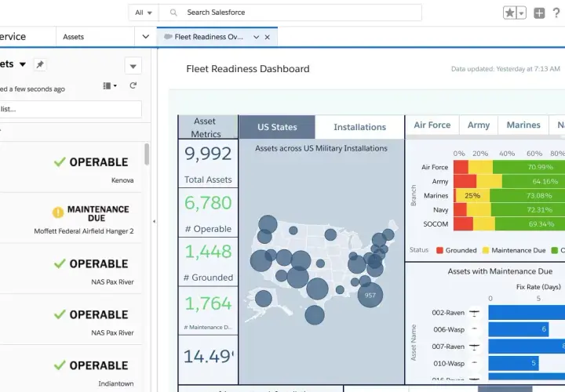
Task: Select the US States map tab
Action: 277,127
